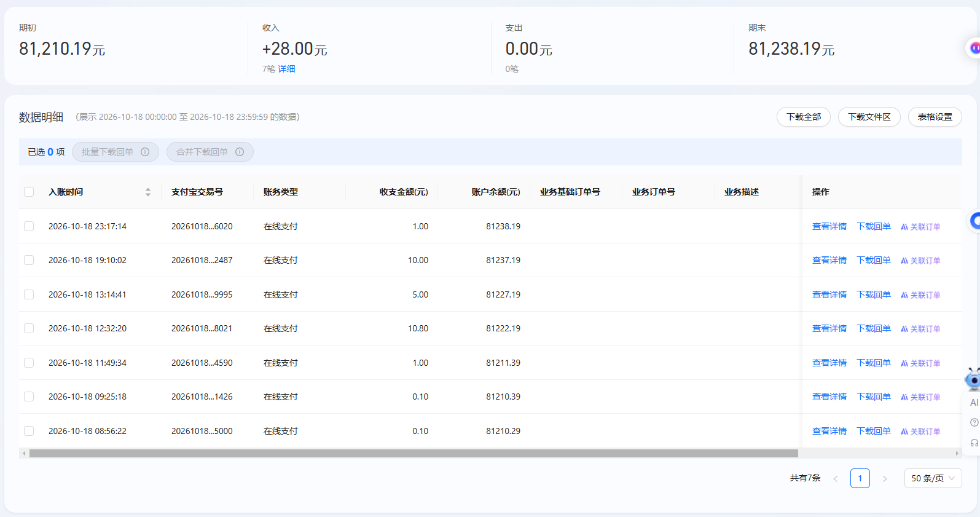Click the 账户余额 value 81238.19
Screen dimensions: 980x517
pyautogui.click(x=503, y=226)
